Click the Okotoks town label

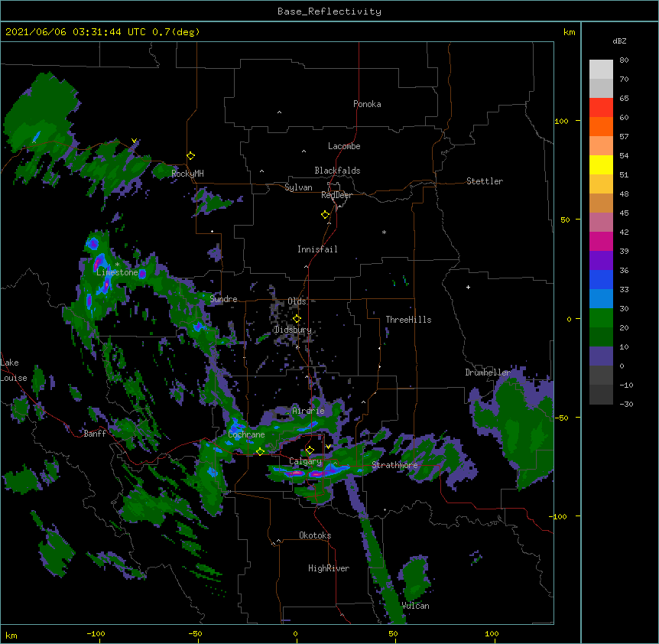click(x=315, y=535)
